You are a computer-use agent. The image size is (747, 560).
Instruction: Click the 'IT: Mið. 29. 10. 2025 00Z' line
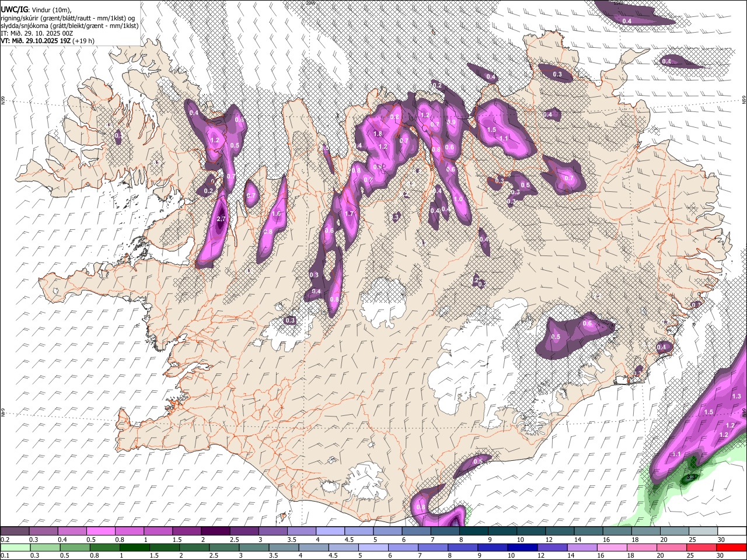pos(37,33)
